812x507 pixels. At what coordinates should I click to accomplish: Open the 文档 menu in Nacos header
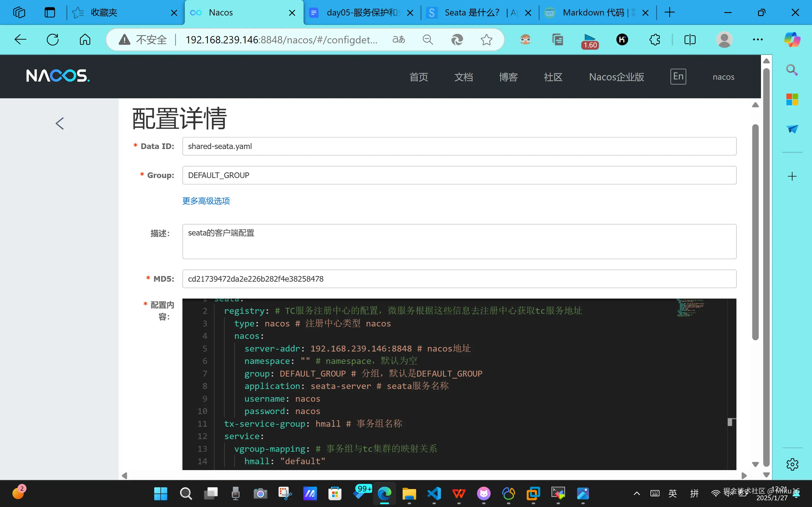[464, 77]
